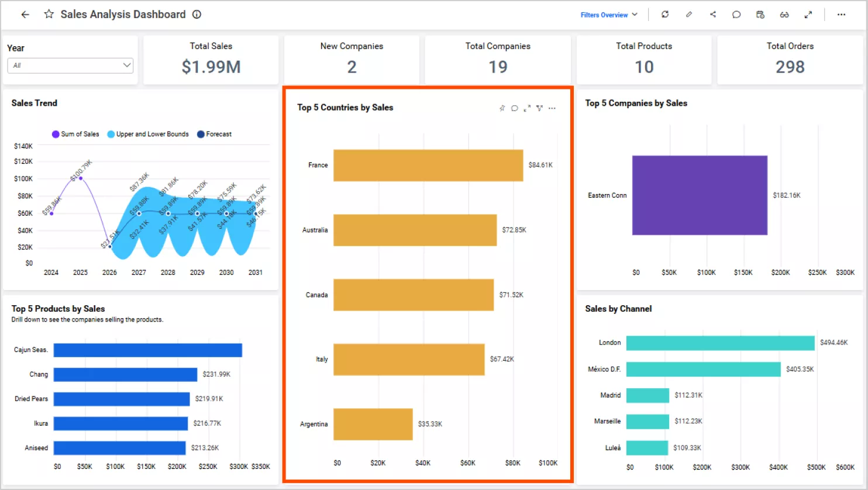Open the schedule calendar icon
This screenshot has height=490, width=868.
760,15
